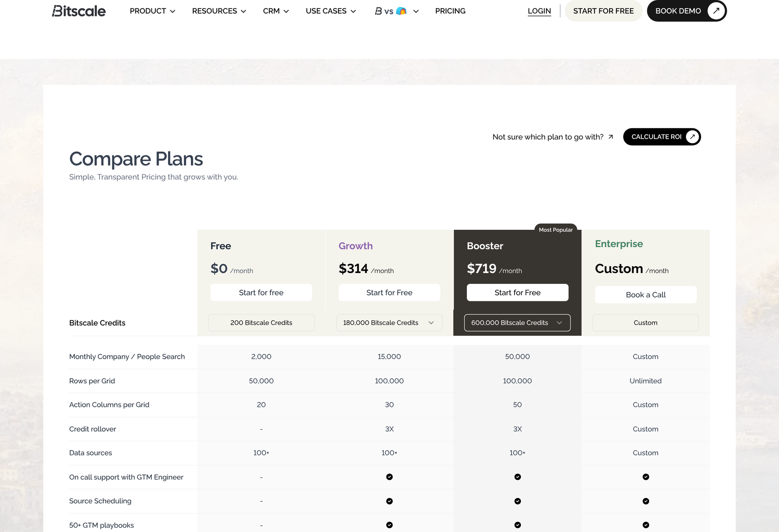Click the Most Popular badge
Screen dimensions: 779x532
click(x=556, y=230)
